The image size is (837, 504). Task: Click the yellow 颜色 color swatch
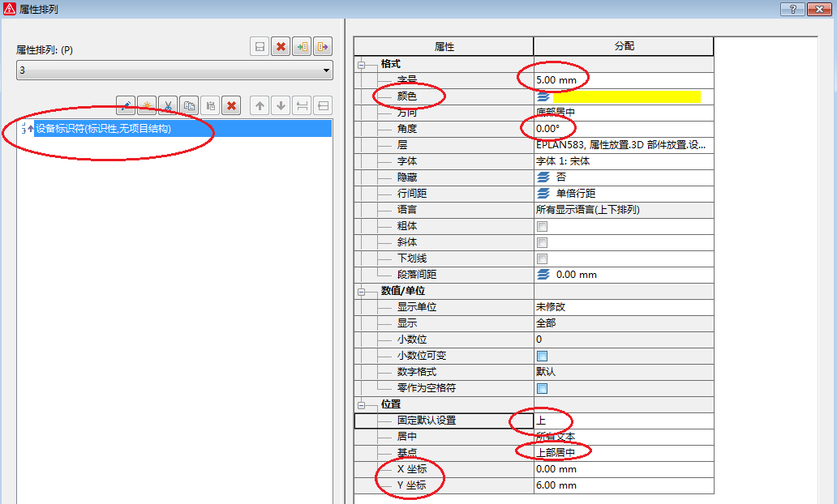[626, 96]
